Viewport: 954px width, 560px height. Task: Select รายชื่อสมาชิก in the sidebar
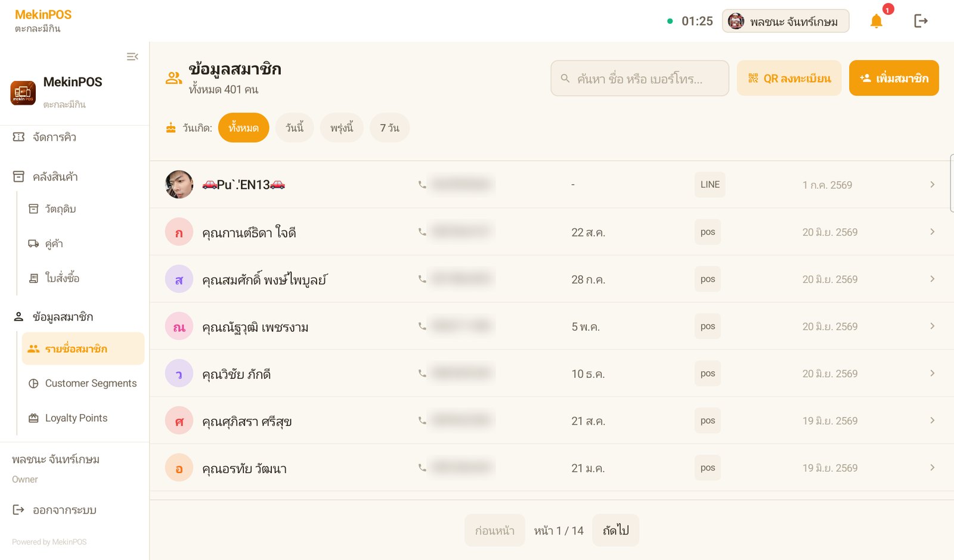tap(83, 349)
